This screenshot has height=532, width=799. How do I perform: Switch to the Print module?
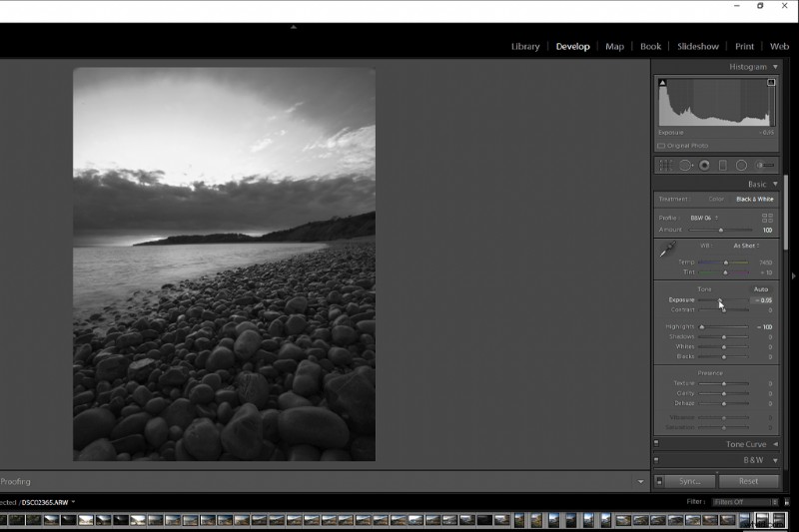[x=744, y=46]
